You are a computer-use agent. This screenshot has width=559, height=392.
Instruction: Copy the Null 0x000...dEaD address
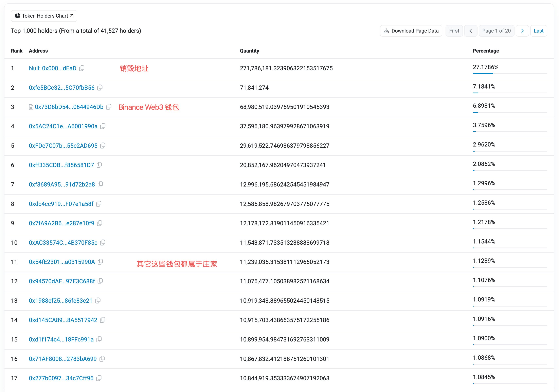coord(82,68)
